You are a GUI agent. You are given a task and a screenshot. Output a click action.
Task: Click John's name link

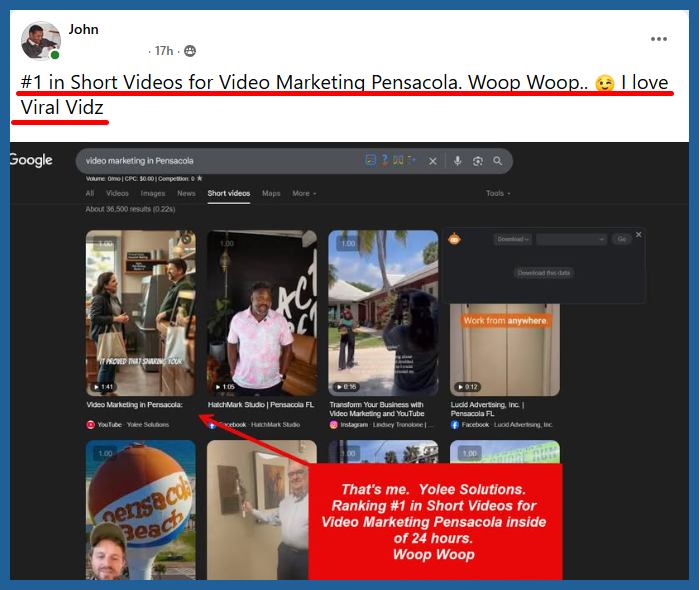coord(83,30)
